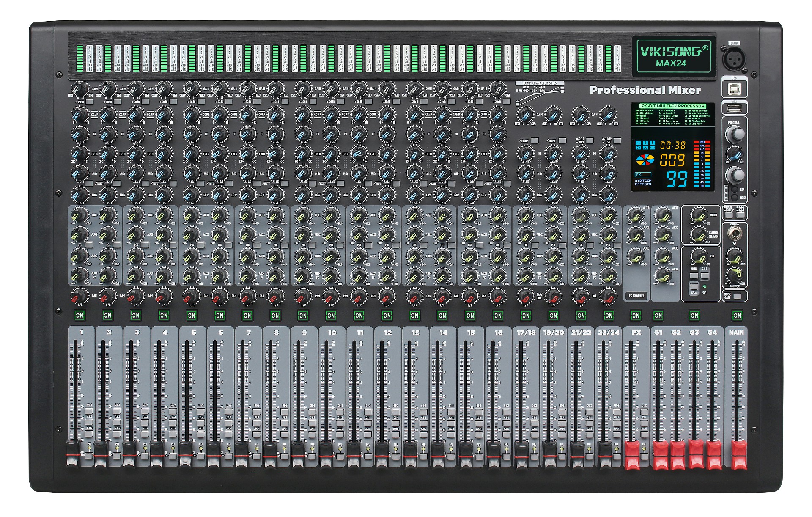Screen dimensions: 812x517
Task: Push the MODE button
Action: coord(735,198)
